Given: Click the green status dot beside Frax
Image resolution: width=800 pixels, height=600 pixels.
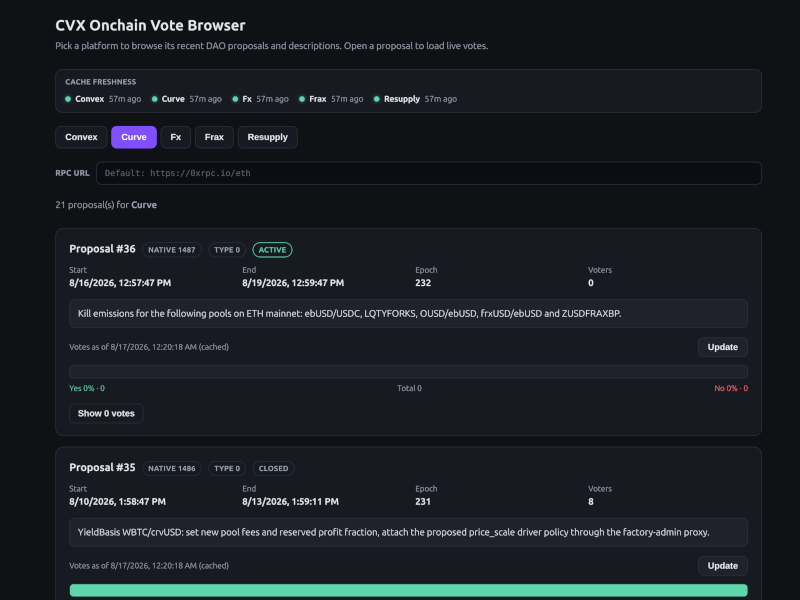Looking at the screenshot, I should pyautogui.click(x=302, y=99).
